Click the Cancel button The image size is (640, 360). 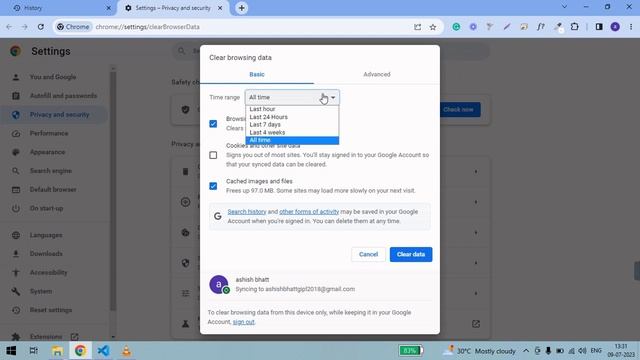(x=368, y=254)
